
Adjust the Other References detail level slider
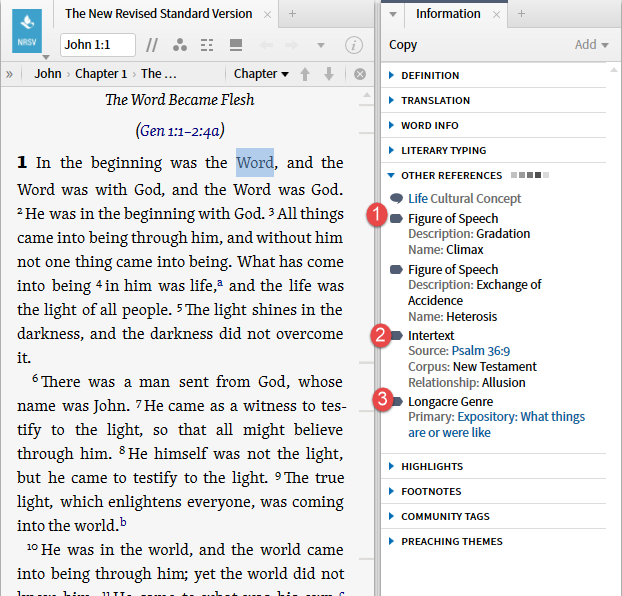pyautogui.click(x=530, y=175)
